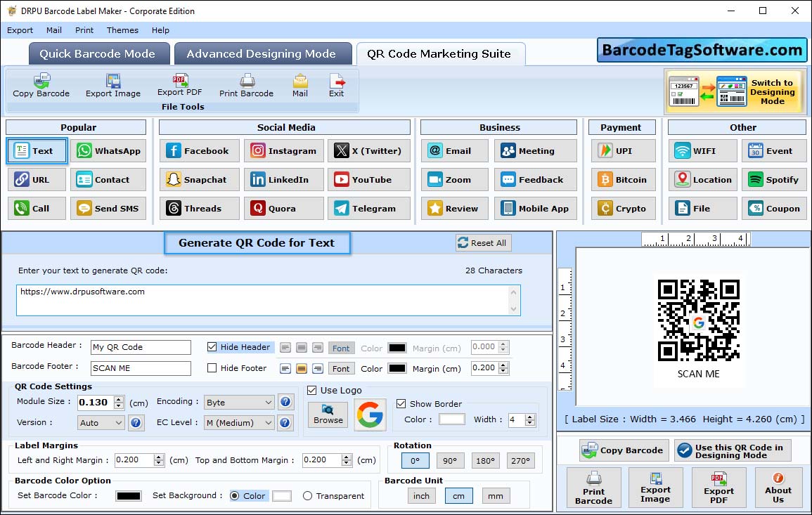Open the Export menu
Image resolution: width=812 pixels, height=515 pixels.
click(x=20, y=30)
